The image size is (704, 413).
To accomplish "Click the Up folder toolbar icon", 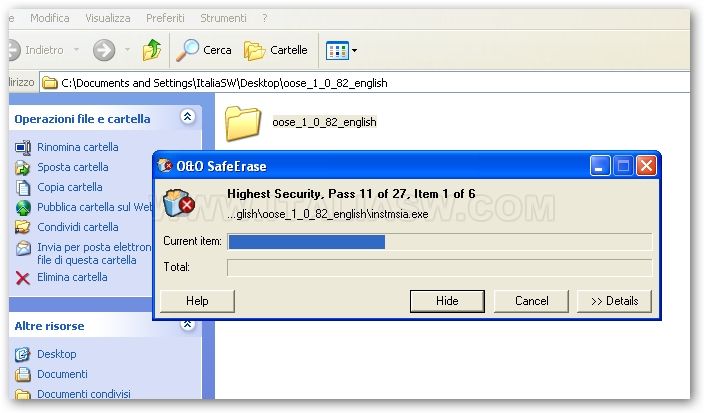I will [152, 50].
